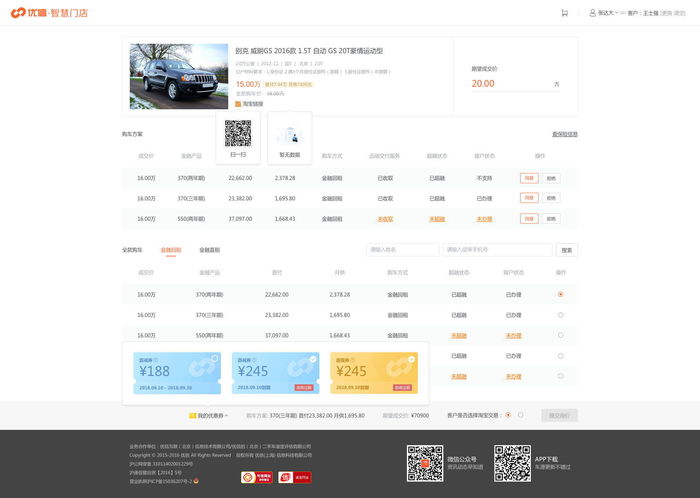Click the 优信 smart store logo
Viewport: 700px width, 498px height.
49,13
